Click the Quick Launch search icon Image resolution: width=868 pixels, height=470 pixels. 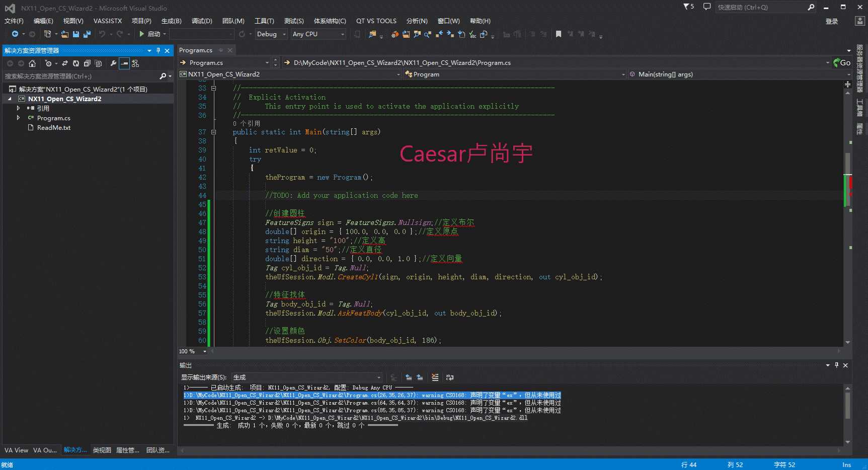[811, 7]
